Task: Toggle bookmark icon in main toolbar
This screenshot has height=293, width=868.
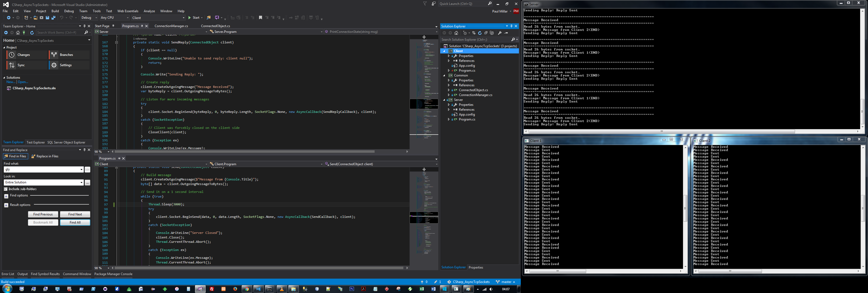Action: point(260,18)
